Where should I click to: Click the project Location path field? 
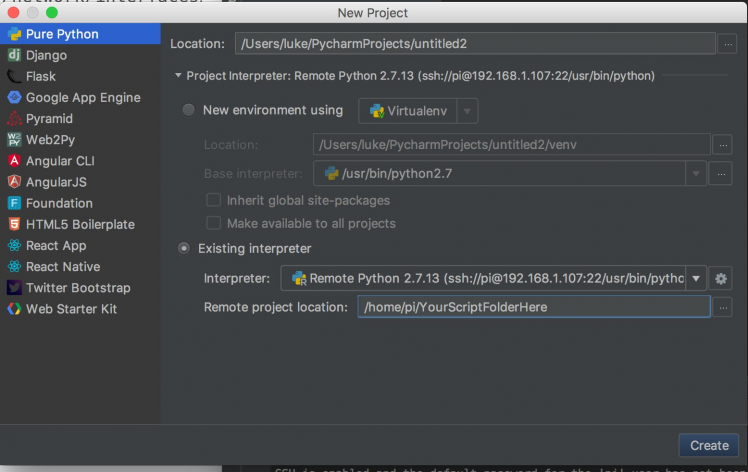coord(475,44)
